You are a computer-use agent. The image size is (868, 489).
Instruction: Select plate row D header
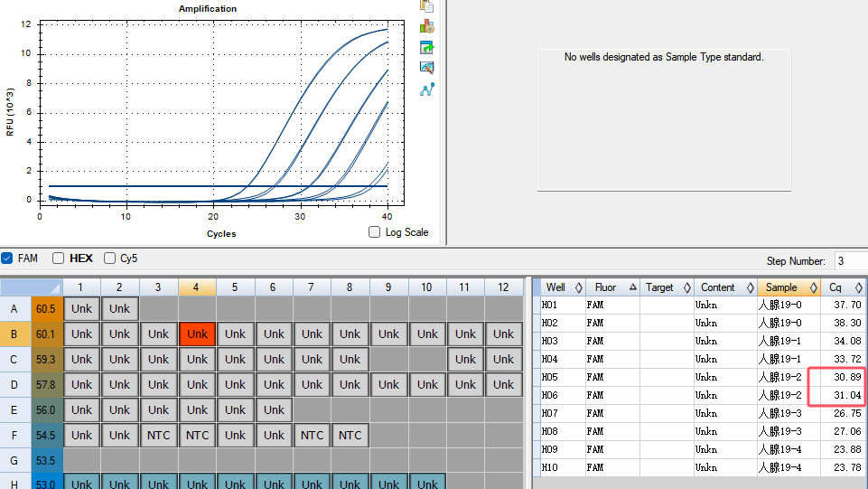15,385
